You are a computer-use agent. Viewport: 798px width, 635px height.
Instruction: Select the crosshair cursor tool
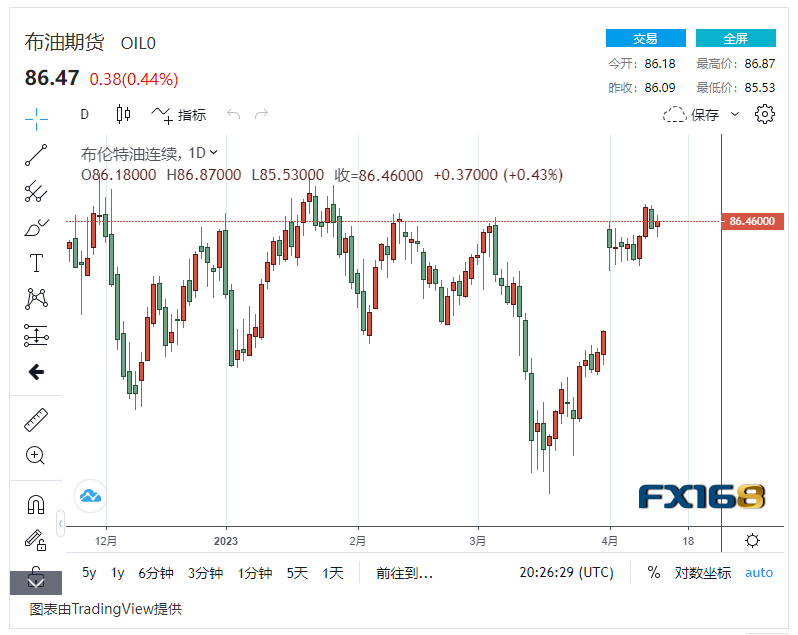tap(36, 117)
